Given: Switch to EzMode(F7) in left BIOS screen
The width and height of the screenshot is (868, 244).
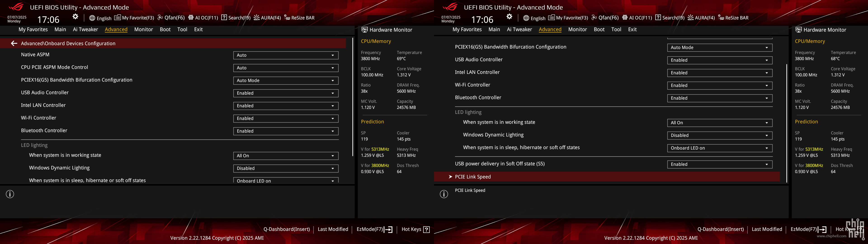Looking at the screenshot, I should tap(374, 229).
